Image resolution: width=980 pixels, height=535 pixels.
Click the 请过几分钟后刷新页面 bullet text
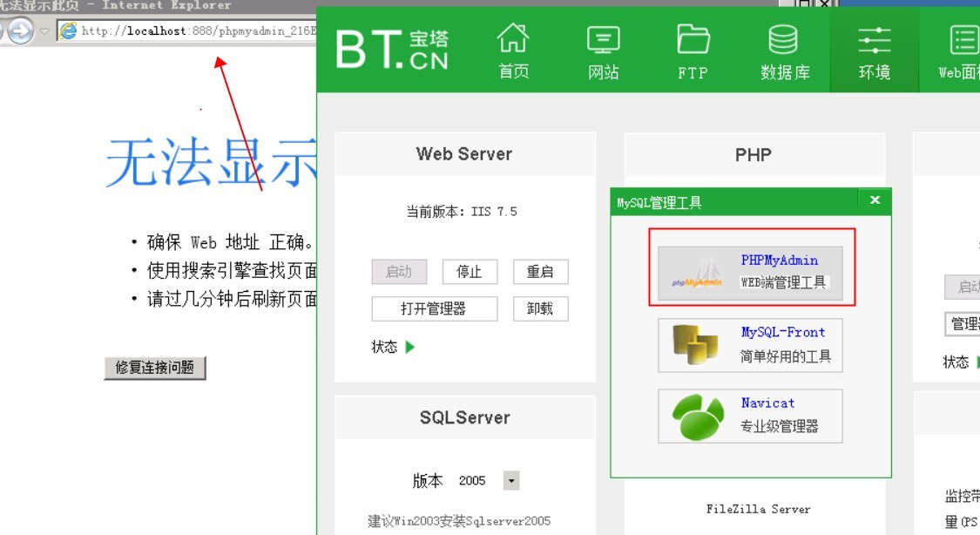pos(232,299)
